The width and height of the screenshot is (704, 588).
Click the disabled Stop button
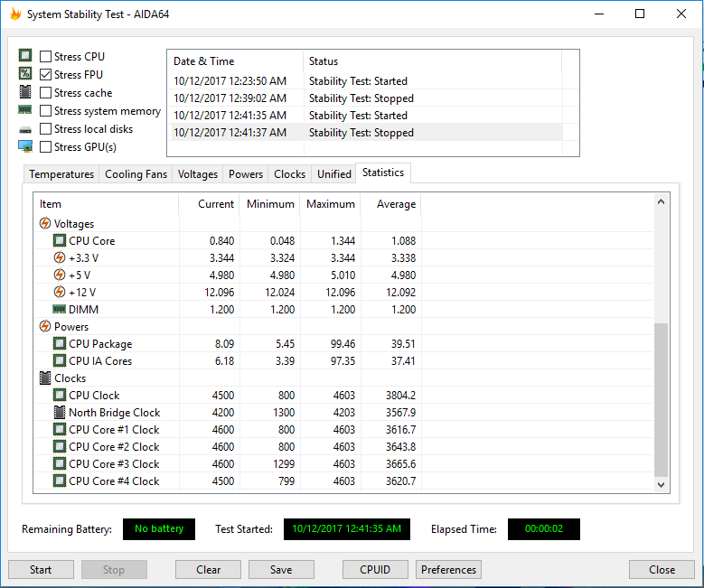pos(114,569)
